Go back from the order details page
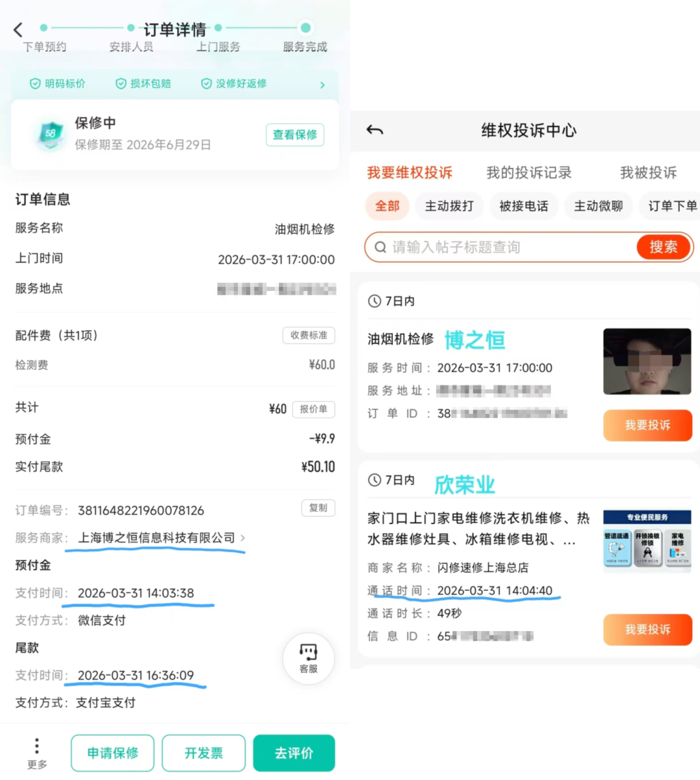700x780 pixels. (x=18, y=30)
